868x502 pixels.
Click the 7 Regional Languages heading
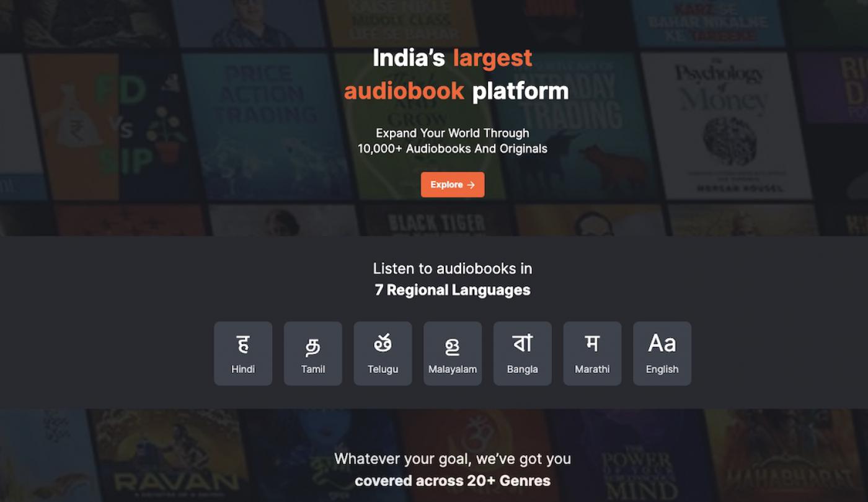coord(453,290)
